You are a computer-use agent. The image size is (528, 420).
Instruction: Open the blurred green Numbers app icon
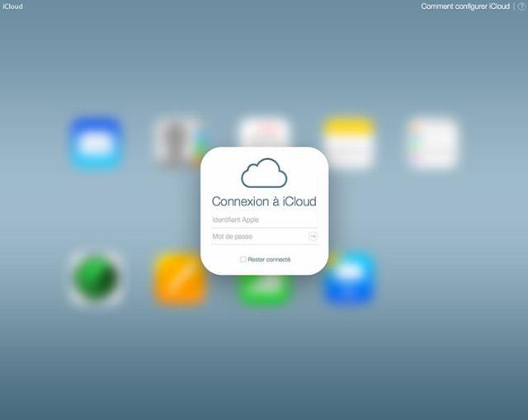point(265,290)
